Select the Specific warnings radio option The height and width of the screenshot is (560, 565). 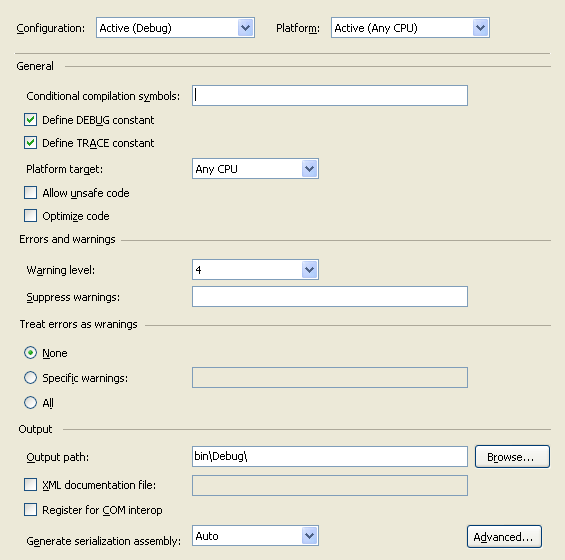[31, 378]
